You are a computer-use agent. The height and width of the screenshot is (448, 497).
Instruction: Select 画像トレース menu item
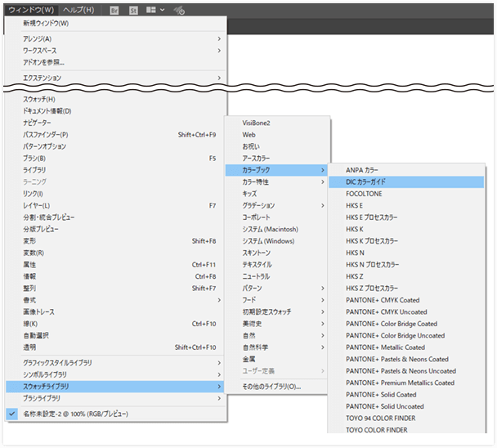(x=116, y=311)
